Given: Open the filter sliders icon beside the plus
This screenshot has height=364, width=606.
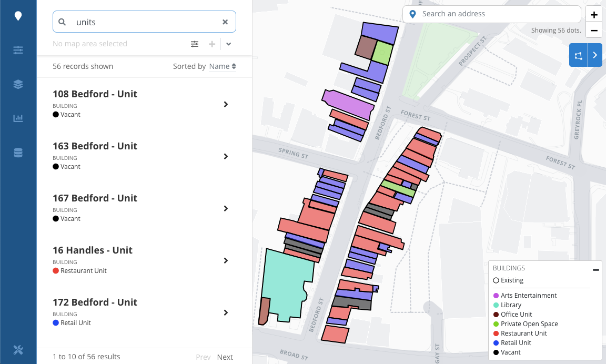Looking at the screenshot, I should tap(195, 44).
